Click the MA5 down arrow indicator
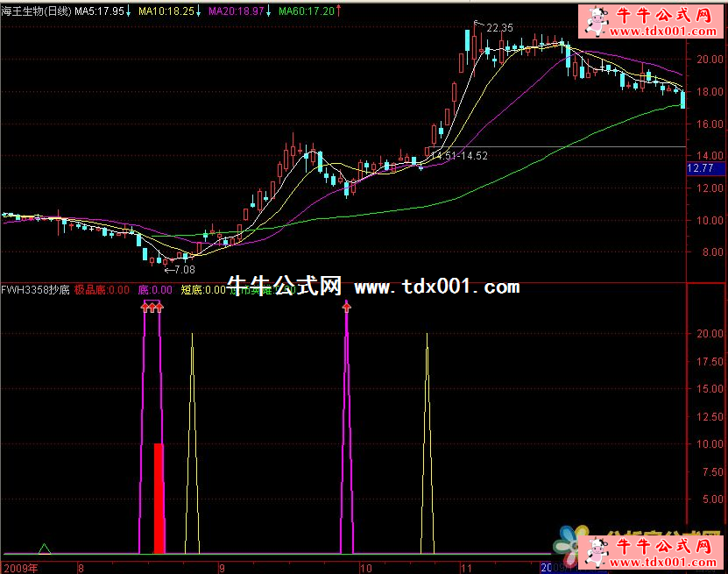The image size is (728, 574). (x=130, y=11)
